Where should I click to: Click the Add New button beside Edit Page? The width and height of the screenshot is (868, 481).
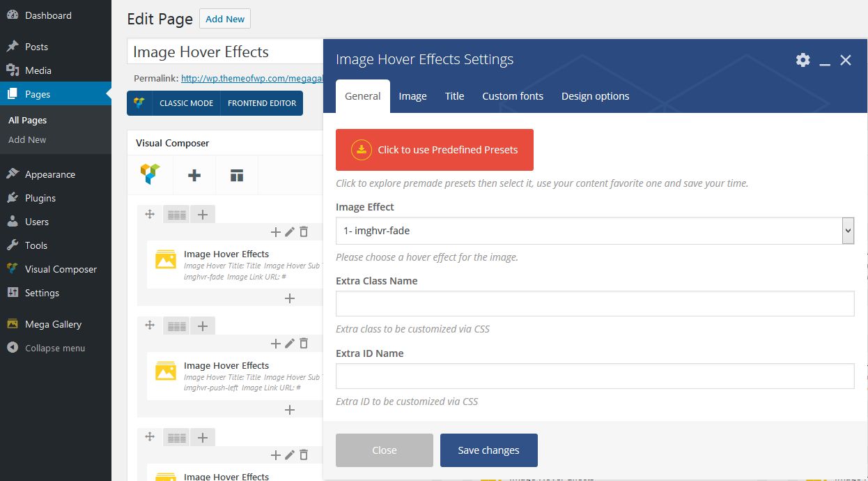pos(225,19)
